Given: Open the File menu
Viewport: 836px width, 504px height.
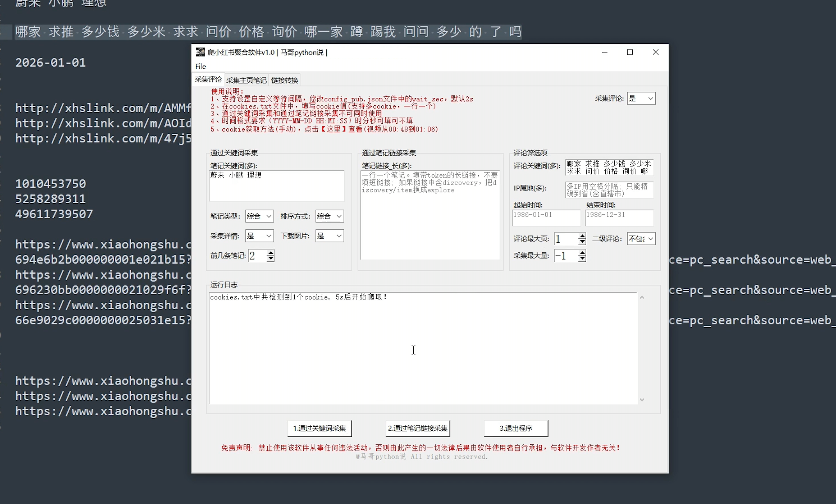Looking at the screenshot, I should tap(201, 66).
